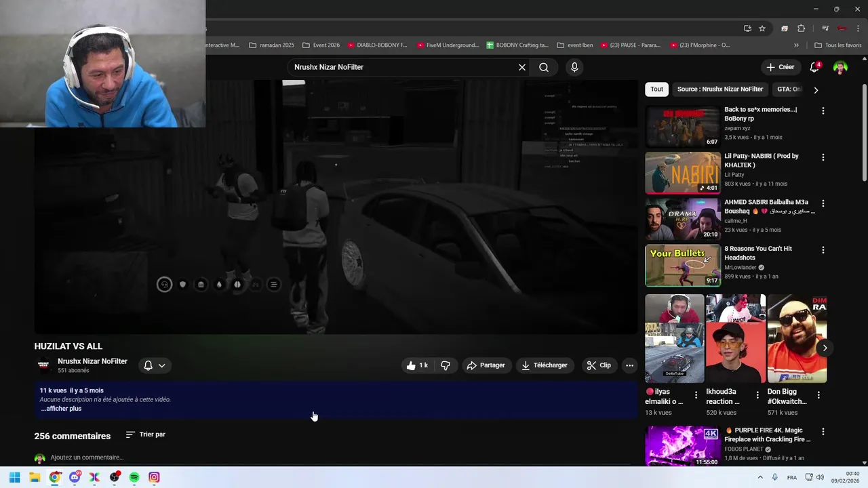Open options for Lil Patty NABIRI video

coord(823,157)
